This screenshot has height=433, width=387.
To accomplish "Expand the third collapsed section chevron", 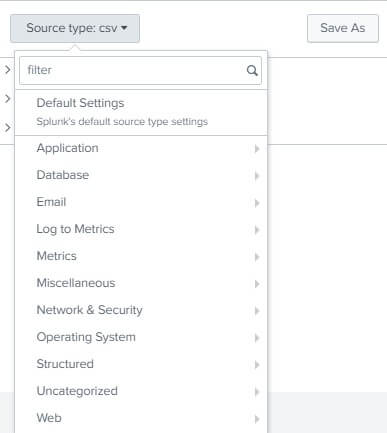I will (8, 128).
